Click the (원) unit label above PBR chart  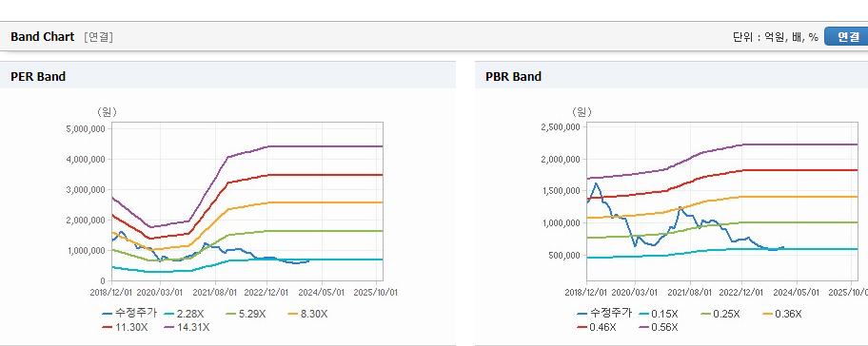point(582,111)
